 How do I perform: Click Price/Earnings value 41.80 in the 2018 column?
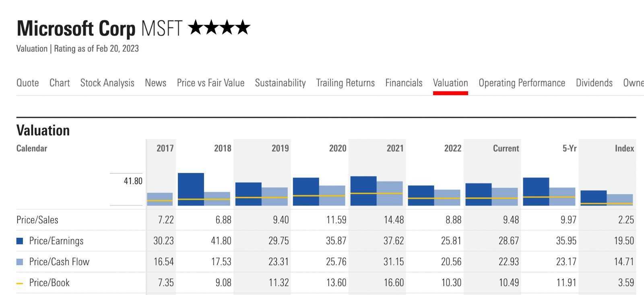221,241
